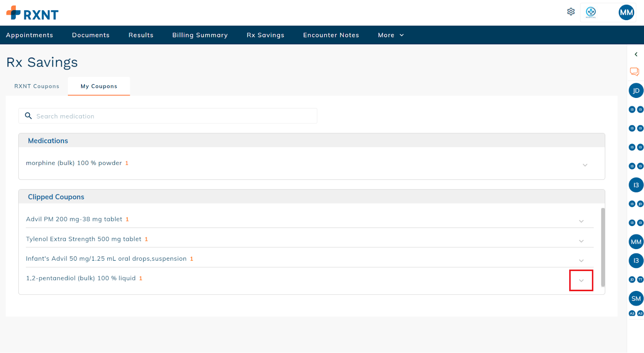Click the search magnifier icon
The height and width of the screenshot is (353, 644).
[x=29, y=116]
